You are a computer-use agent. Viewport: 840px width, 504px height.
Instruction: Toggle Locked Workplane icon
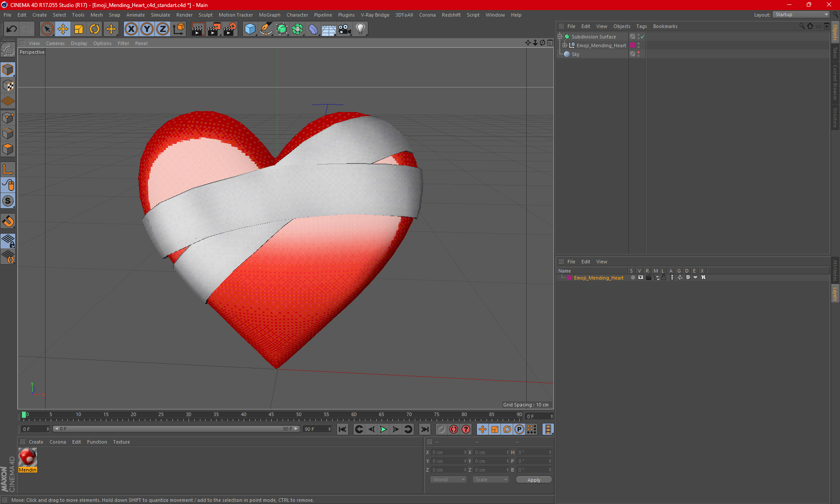[x=8, y=241]
